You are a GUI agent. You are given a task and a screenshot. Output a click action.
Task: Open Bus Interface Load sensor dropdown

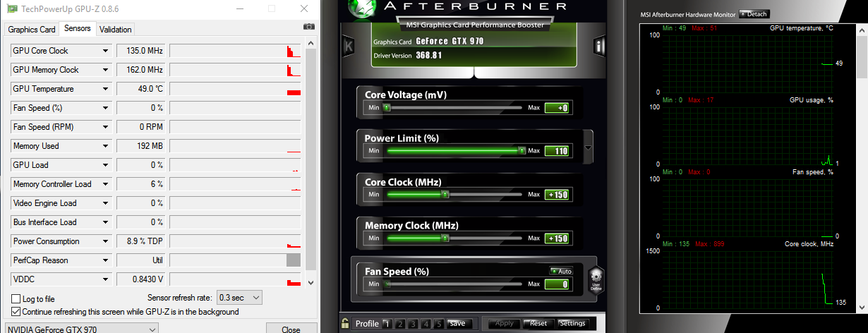click(x=105, y=222)
